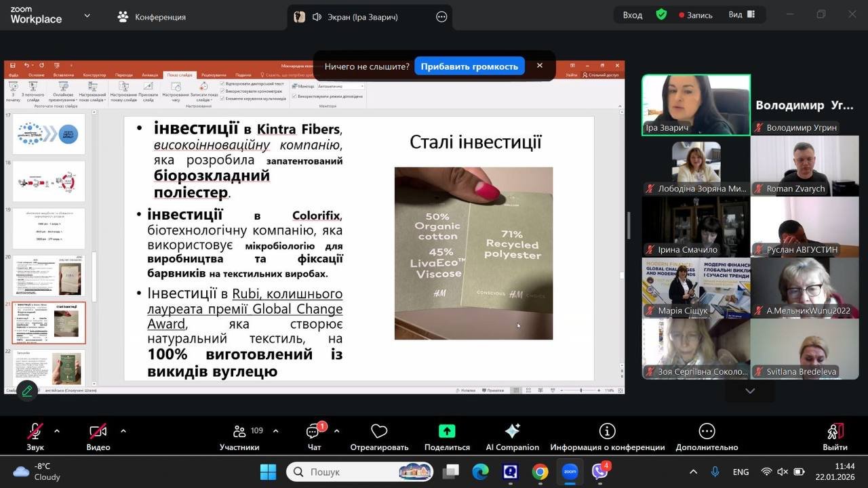Unmute microphone with the Звук icon

click(35, 432)
